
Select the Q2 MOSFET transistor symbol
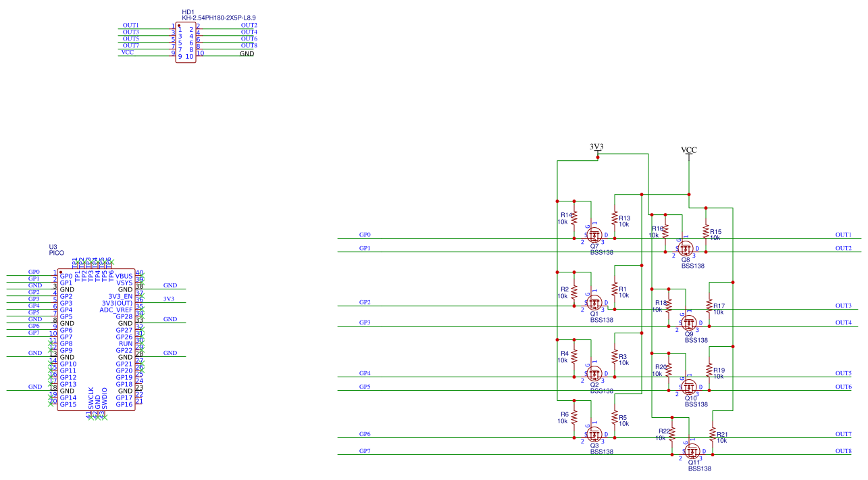coord(594,373)
